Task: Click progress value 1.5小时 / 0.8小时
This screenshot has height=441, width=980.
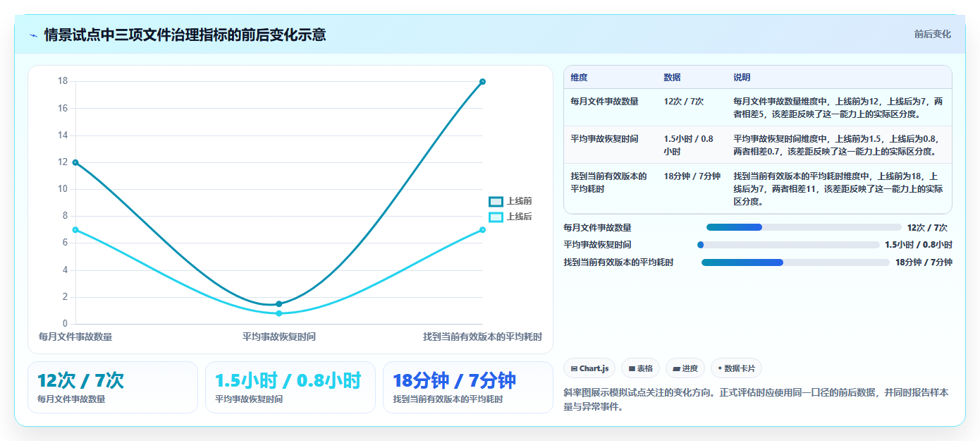Action: tap(919, 245)
